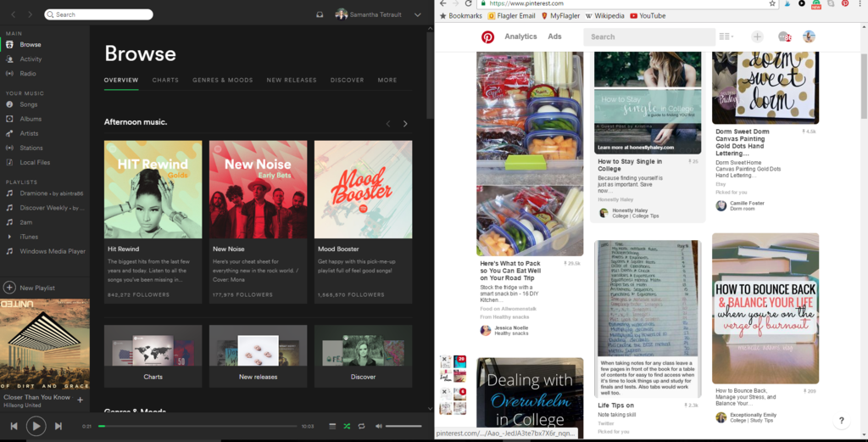Open Pinterest Ads menu
The image size is (868, 442).
click(x=554, y=36)
